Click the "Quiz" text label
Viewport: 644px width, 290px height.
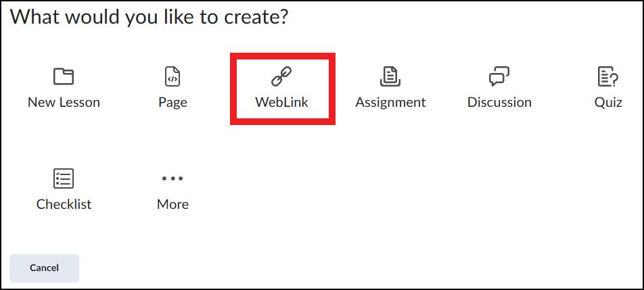pyautogui.click(x=608, y=101)
